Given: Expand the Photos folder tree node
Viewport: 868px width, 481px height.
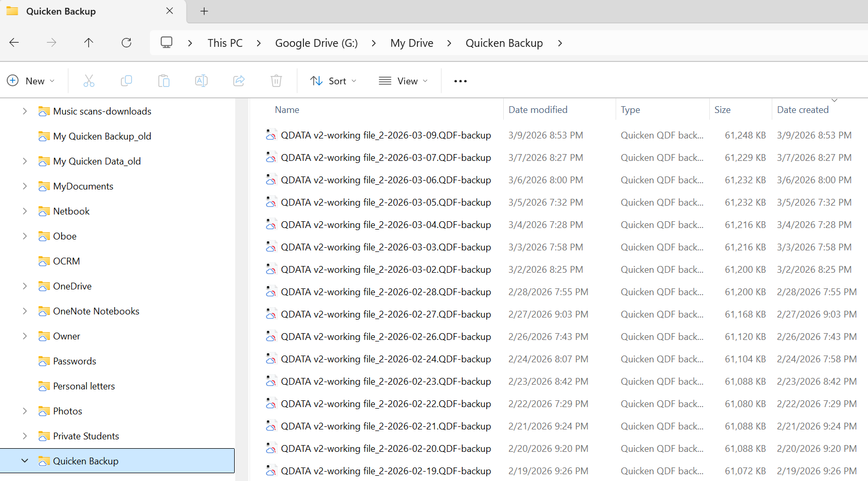Looking at the screenshot, I should click(x=24, y=411).
